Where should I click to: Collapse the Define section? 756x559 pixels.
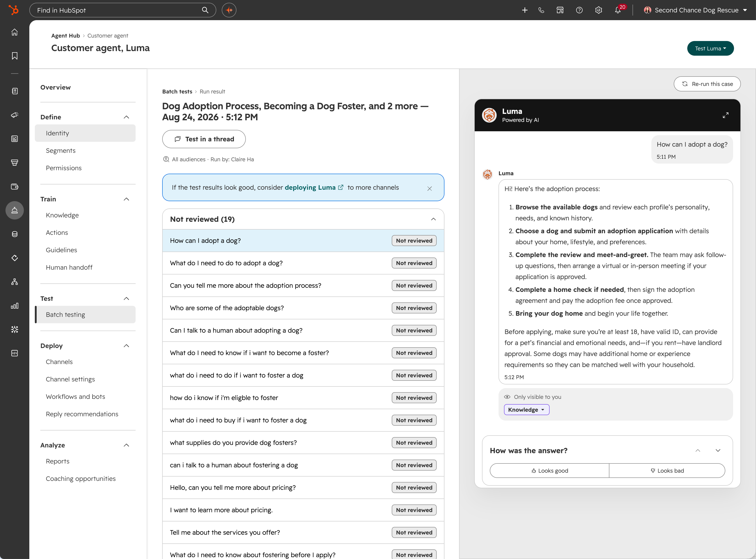[126, 117]
